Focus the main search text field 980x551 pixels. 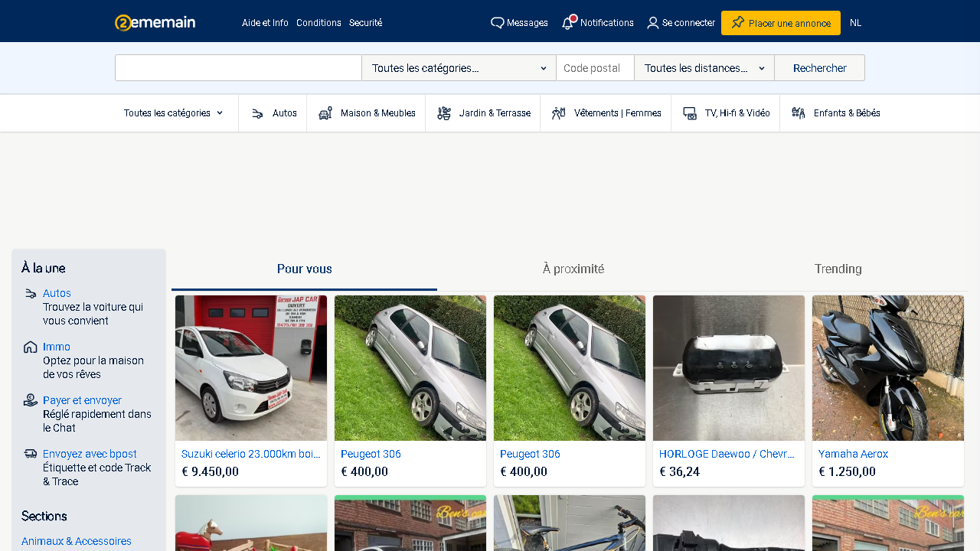click(238, 68)
